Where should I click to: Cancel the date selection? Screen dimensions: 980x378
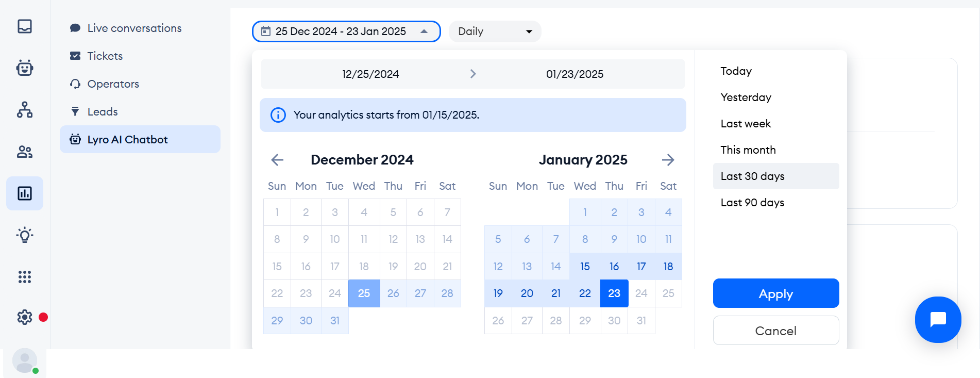[776, 331]
